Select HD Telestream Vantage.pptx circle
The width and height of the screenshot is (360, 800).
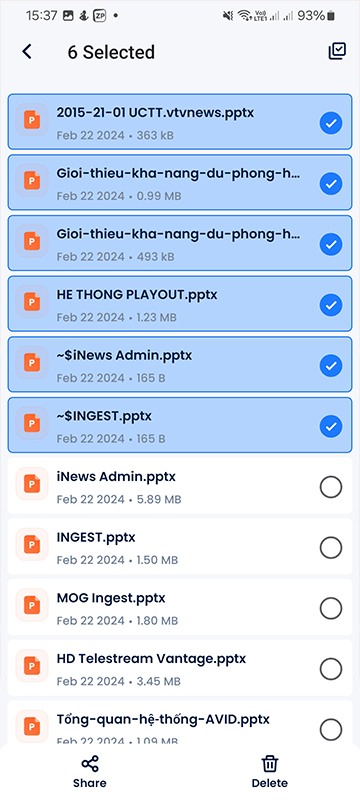331,669
